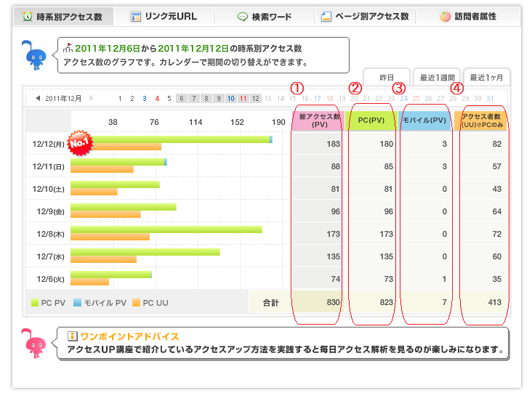Click total access value 183 for 12/12
The image size is (532, 398).
click(333, 144)
